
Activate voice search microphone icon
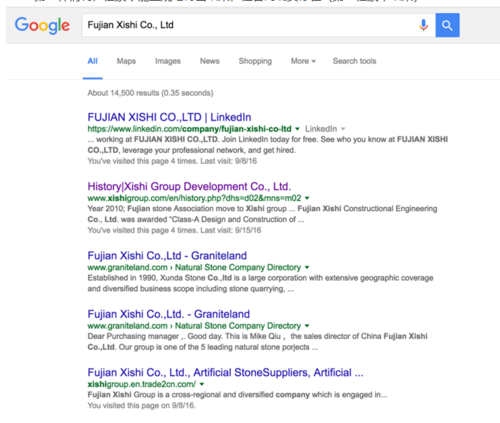click(423, 25)
